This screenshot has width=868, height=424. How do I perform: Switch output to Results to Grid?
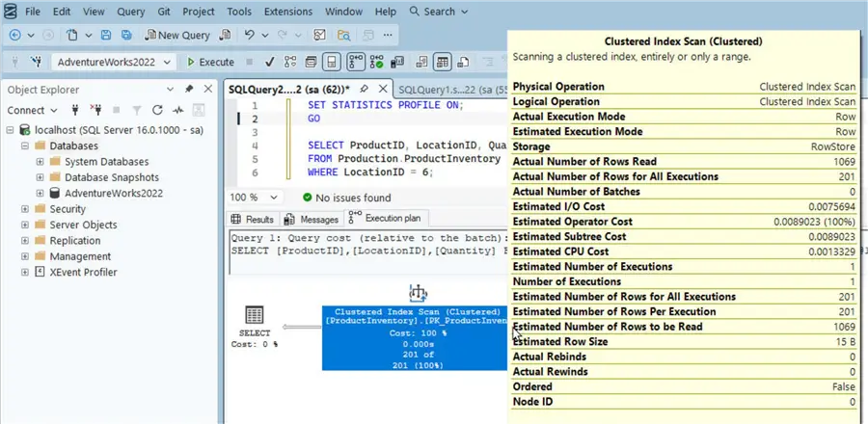point(443,62)
